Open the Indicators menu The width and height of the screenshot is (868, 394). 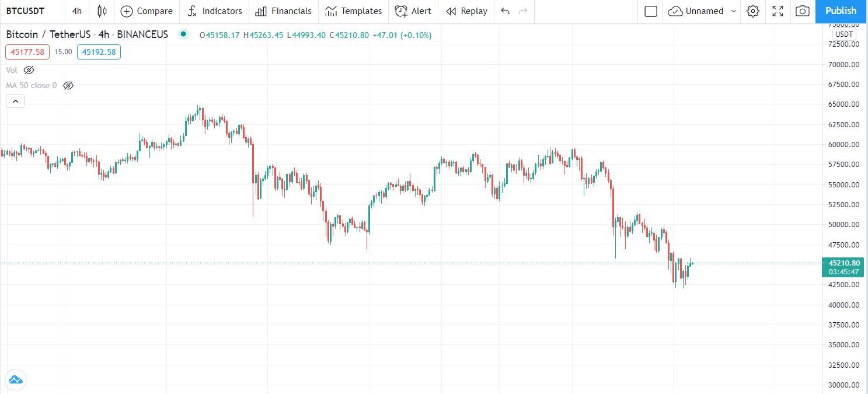[x=215, y=11]
